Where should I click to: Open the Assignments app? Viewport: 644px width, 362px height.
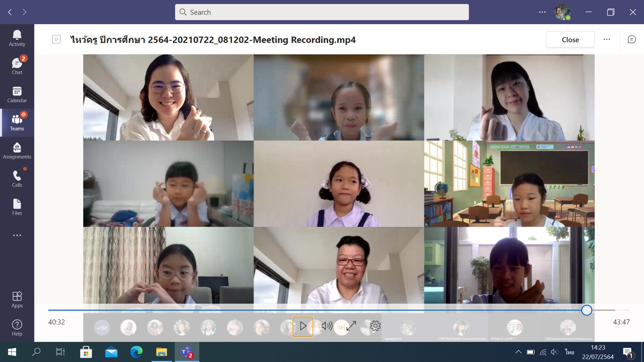[17, 150]
